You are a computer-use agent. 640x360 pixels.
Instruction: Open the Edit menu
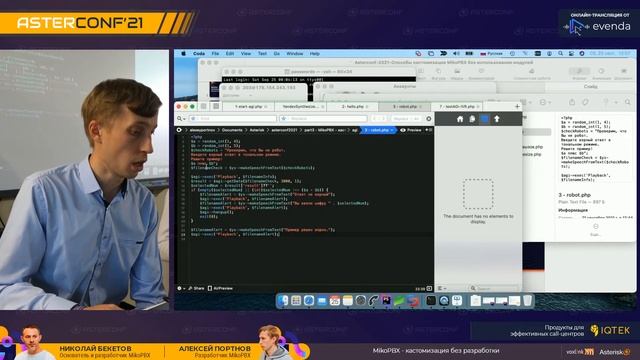pos(230,53)
